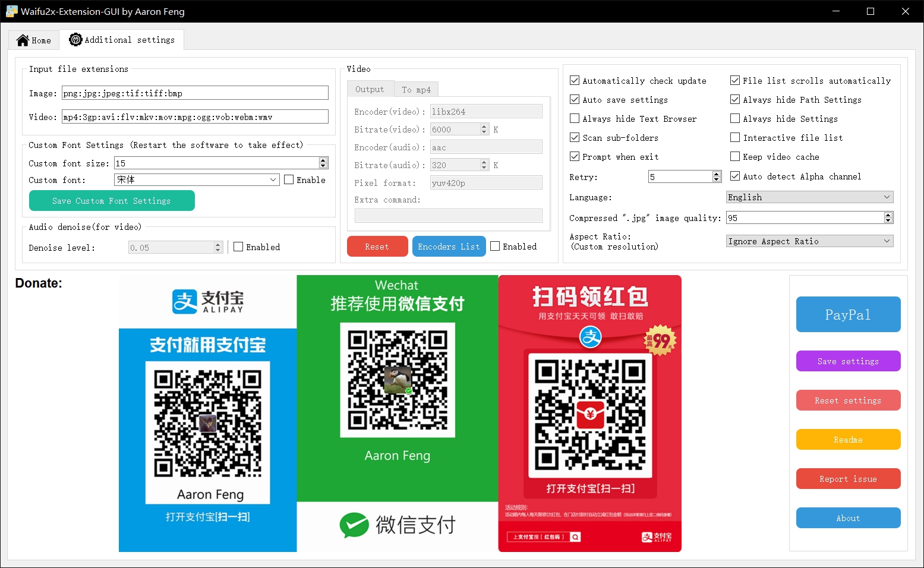Click the Retry value field
The width and height of the screenshot is (924, 568).
coord(680,176)
